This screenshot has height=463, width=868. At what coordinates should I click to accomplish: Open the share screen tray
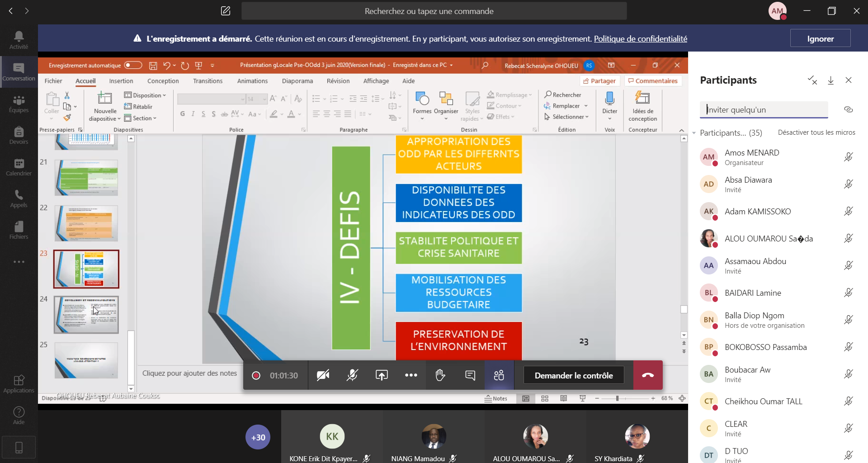(x=382, y=375)
